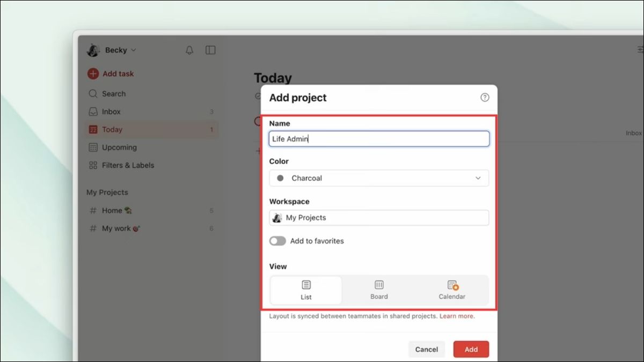Click the Calendar layout icon
The width and height of the screenshot is (644, 362).
pyautogui.click(x=452, y=285)
